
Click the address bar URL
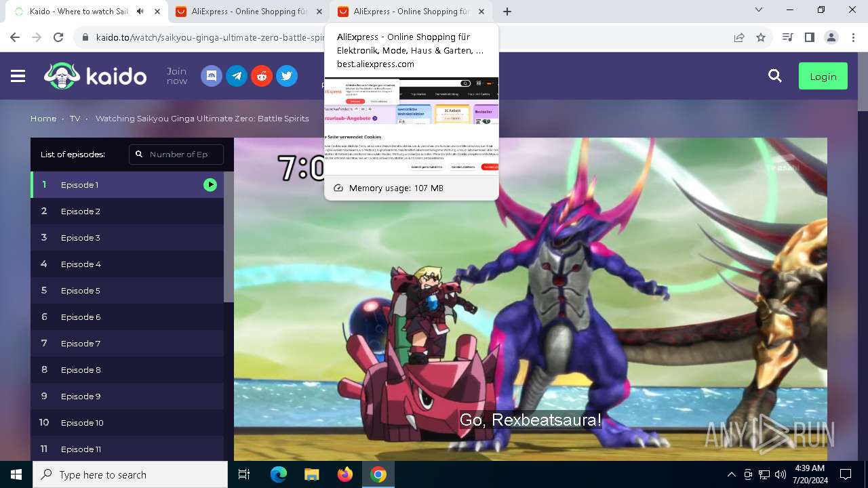210,37
